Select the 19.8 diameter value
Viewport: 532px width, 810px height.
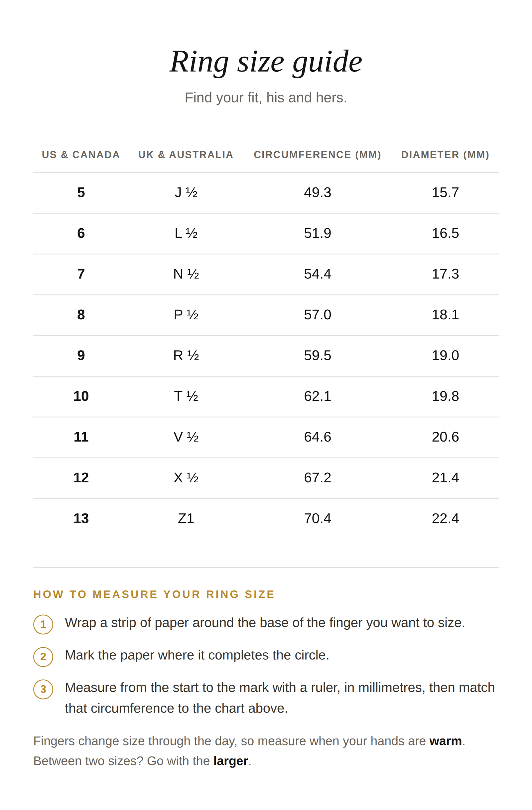445,396
